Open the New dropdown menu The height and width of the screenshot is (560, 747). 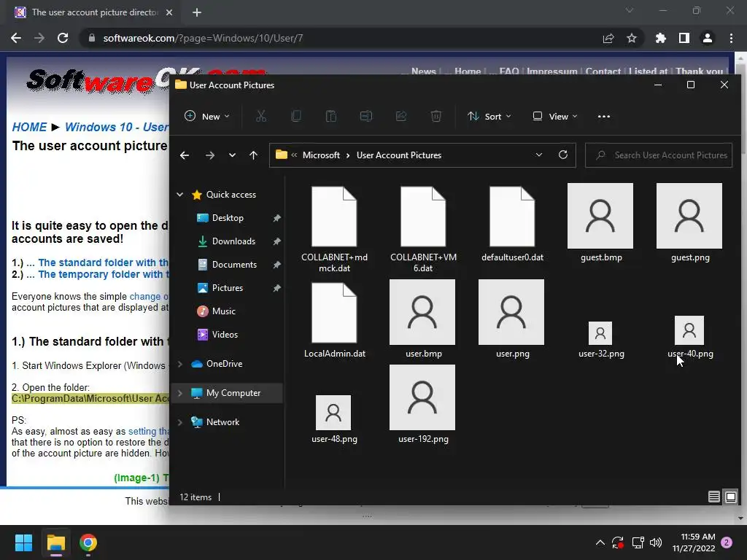point(207,116)
